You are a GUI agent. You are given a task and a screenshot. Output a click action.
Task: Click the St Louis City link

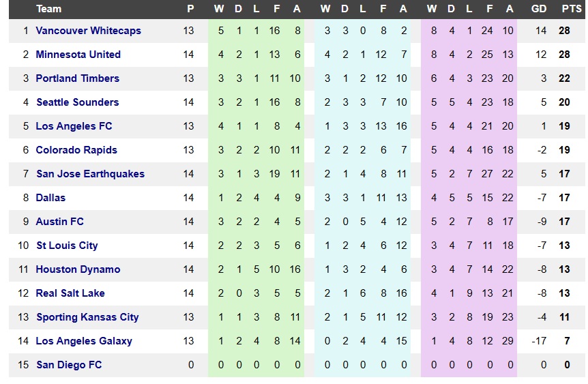[x=67, y=246]
